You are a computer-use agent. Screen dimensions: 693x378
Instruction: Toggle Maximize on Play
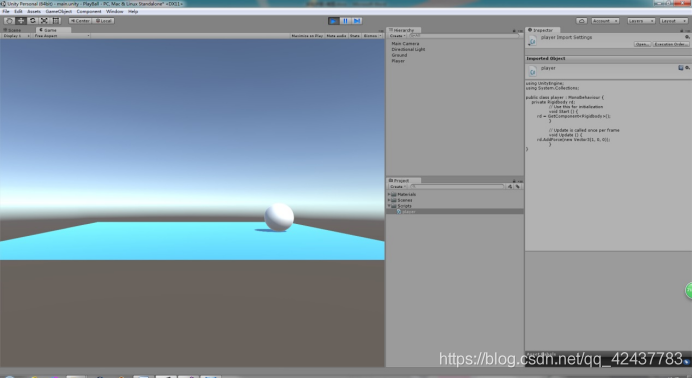pyautogui.click(x=307, y=36)
